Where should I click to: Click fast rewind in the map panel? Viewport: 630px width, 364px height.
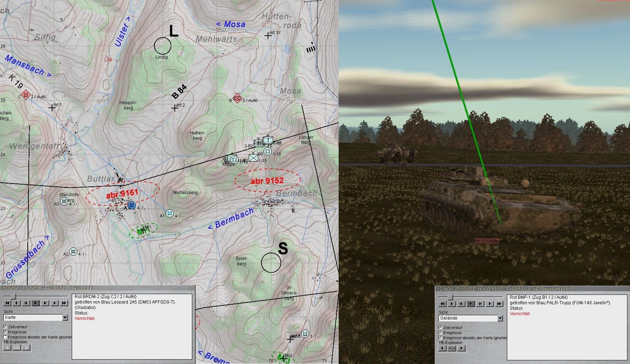[x=7, y=303]
